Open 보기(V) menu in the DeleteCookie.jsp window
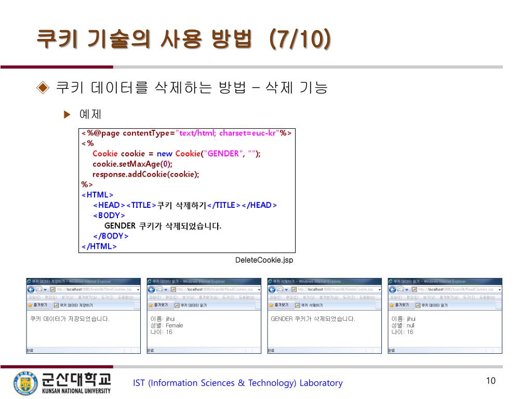 click(x=309, y=298)
